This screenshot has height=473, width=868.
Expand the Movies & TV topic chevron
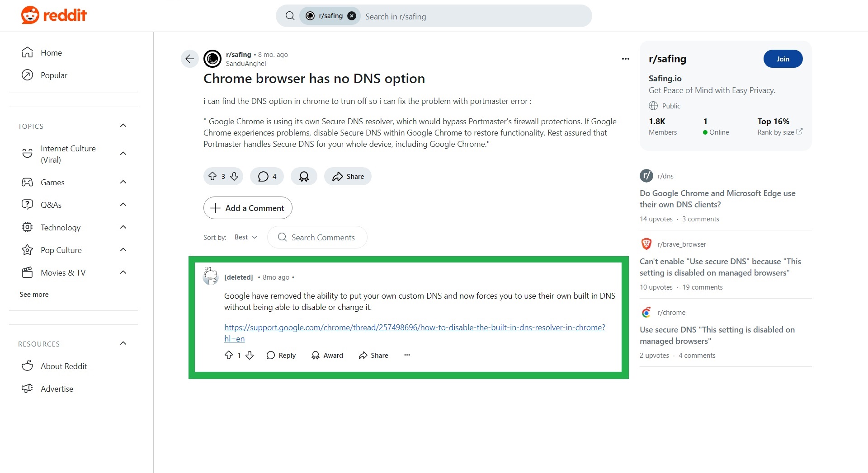[x=123, y=272]
